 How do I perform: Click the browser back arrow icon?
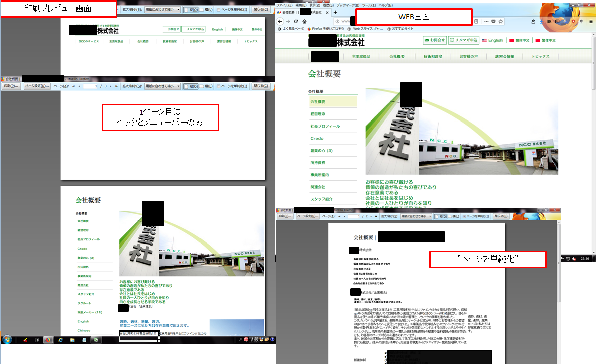(x=280, y=22)
